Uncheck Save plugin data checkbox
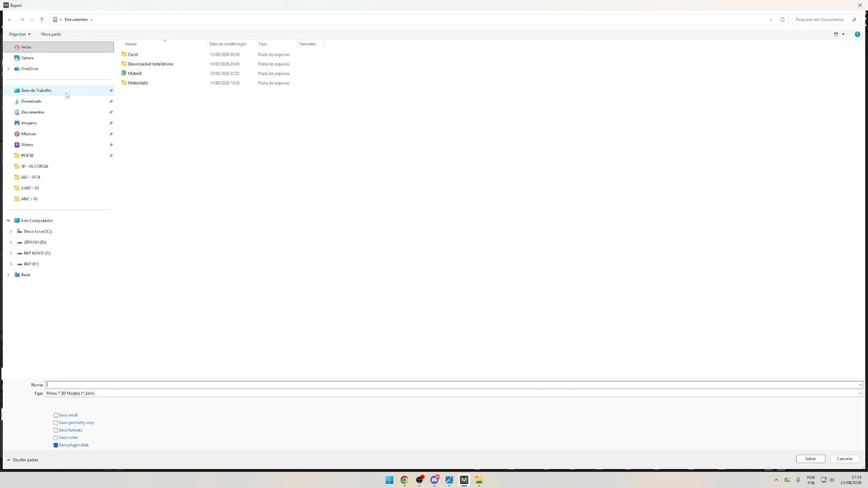 pyautogui.click(x=56, y=445)
